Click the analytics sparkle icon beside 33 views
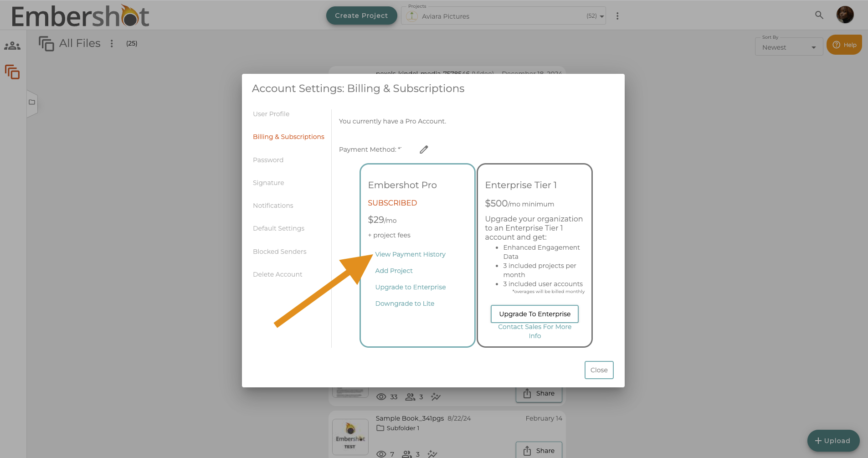This screenshot has width=868, height=458. pyautogui.click(x=436, y=396)
